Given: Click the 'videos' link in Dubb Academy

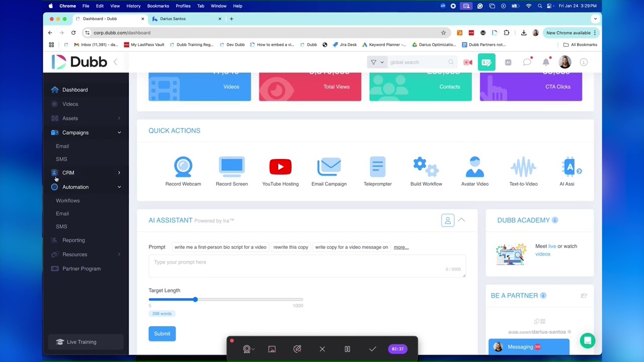Looking at the screenshot, I should [543, 254].
